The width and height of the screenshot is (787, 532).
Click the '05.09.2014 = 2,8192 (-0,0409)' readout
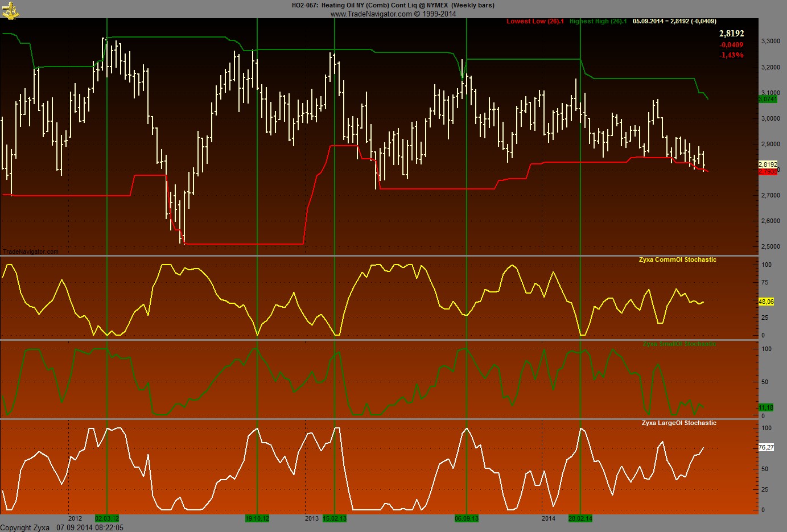coord(674,22)
